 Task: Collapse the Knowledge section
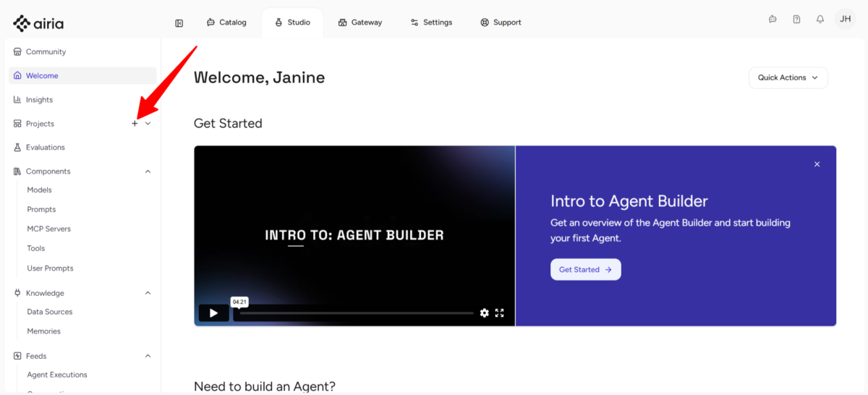(x=148, y=293)
